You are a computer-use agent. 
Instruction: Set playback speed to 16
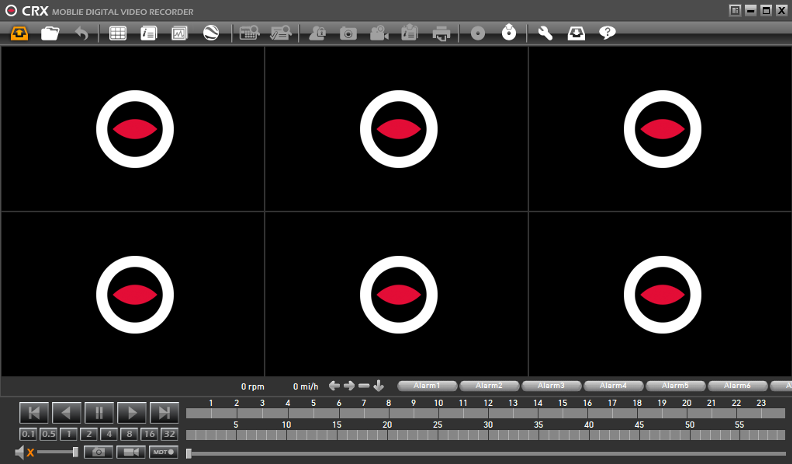150,434
